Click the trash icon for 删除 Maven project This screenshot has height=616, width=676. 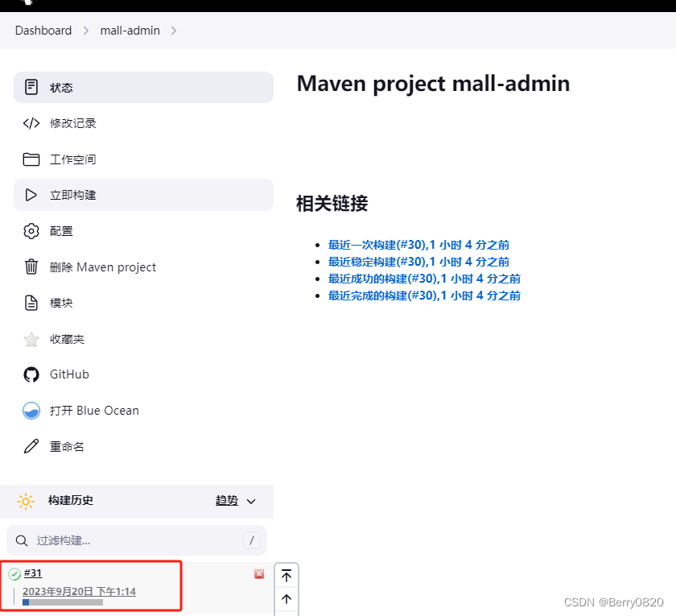(x=31, y=267)
